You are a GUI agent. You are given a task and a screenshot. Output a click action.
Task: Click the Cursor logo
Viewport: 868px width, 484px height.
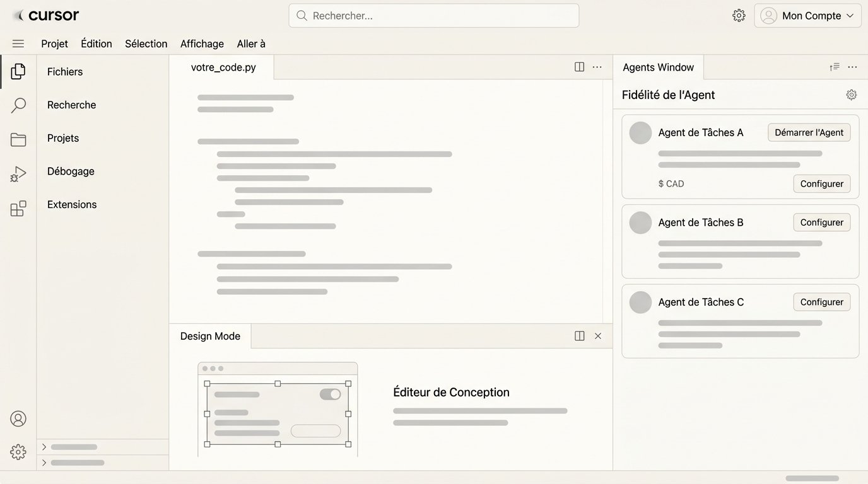[46, 15]
